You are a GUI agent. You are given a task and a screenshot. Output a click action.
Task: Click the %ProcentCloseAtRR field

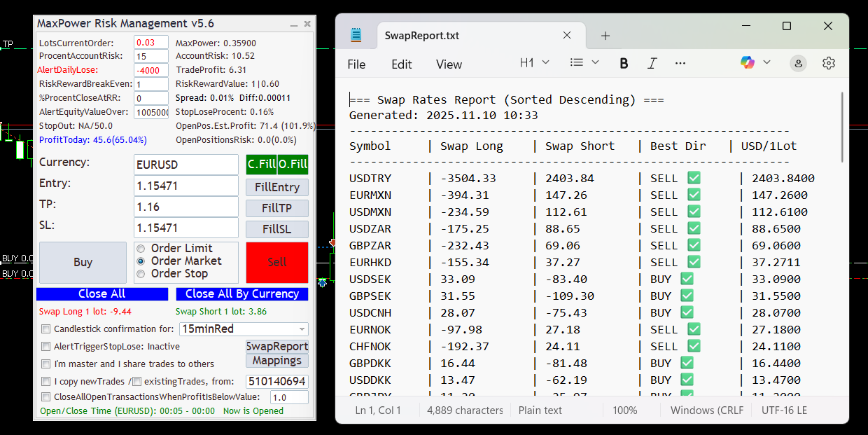pos(151,99)
